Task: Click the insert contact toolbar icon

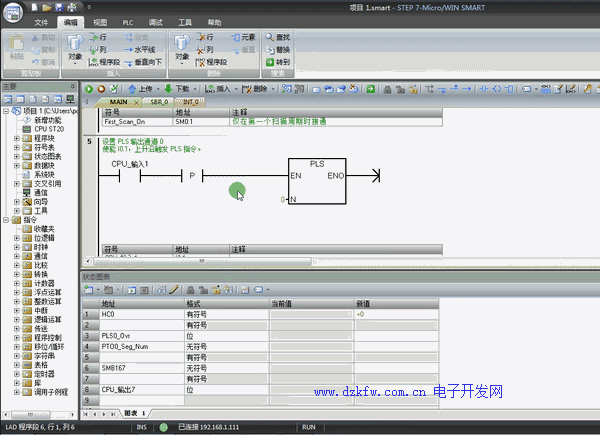Action: pos(484,89)
